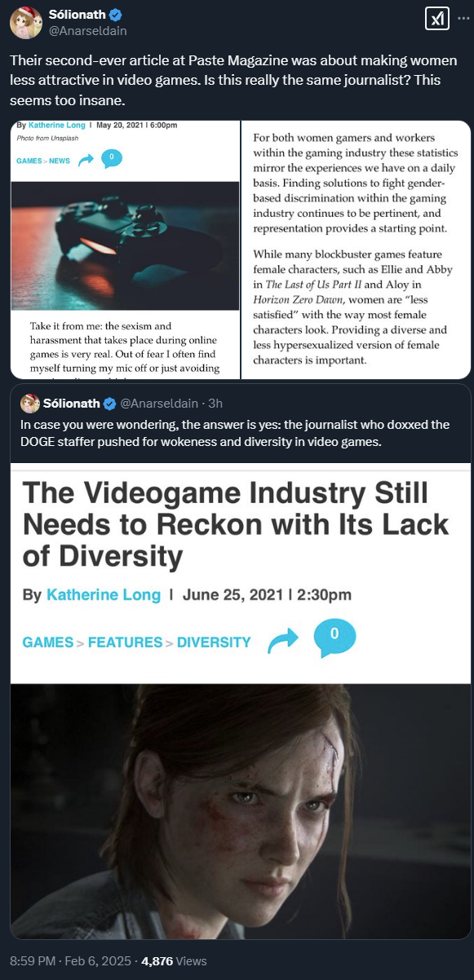
Task: Click the verified badge beside Sólionath's top name
Action: pyautogui.click(x=115, y=15)
